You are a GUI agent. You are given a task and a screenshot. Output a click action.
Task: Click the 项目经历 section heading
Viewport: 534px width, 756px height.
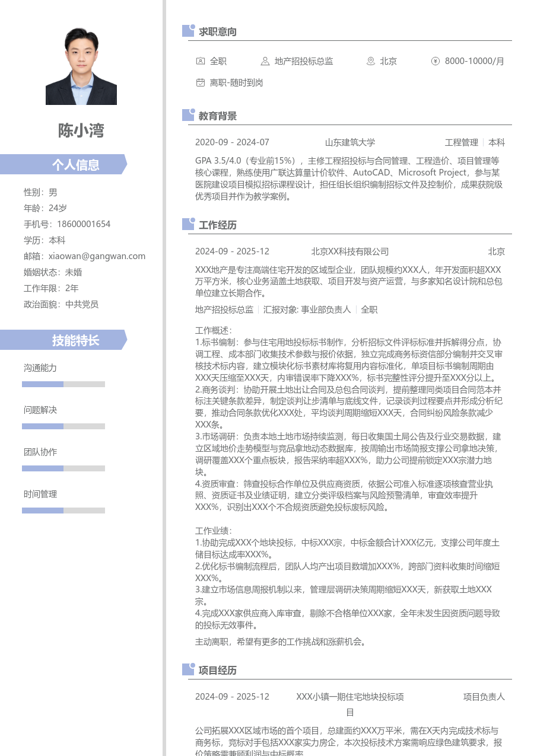(x=218, y=670)
